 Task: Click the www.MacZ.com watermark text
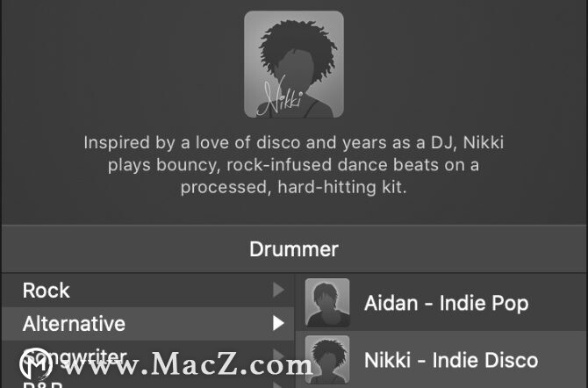[x=189, y=364]
